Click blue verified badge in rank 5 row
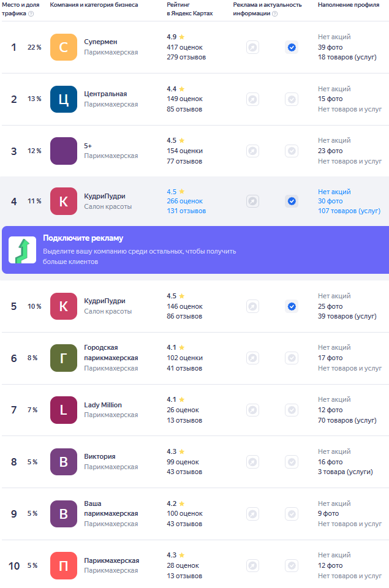Image resolution: width=389 pixels, height=588 pixels. point(292,306)
